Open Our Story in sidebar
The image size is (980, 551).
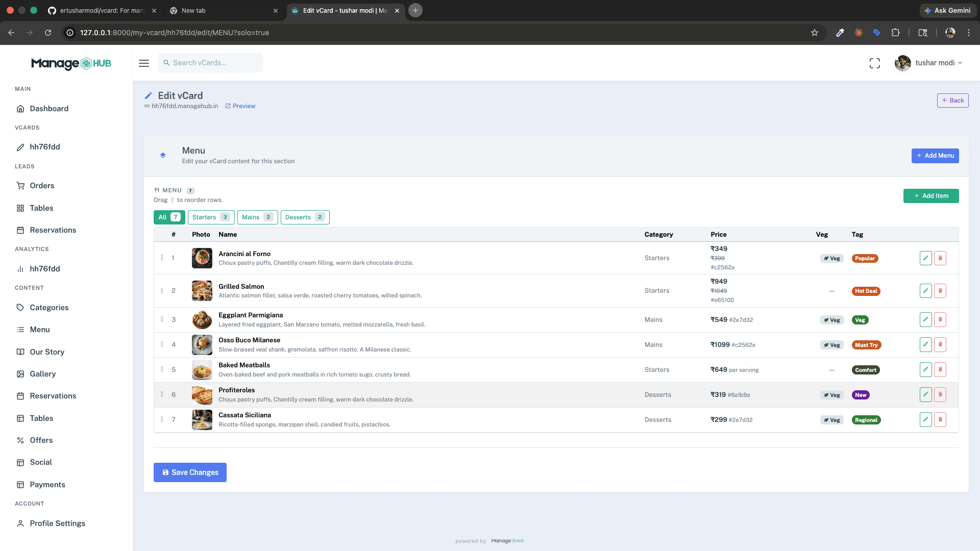(x=47, y=352)
